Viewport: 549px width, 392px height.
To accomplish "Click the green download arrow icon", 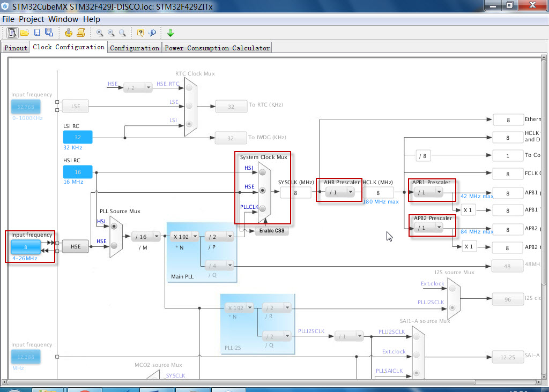I will [x=170, y=33].
